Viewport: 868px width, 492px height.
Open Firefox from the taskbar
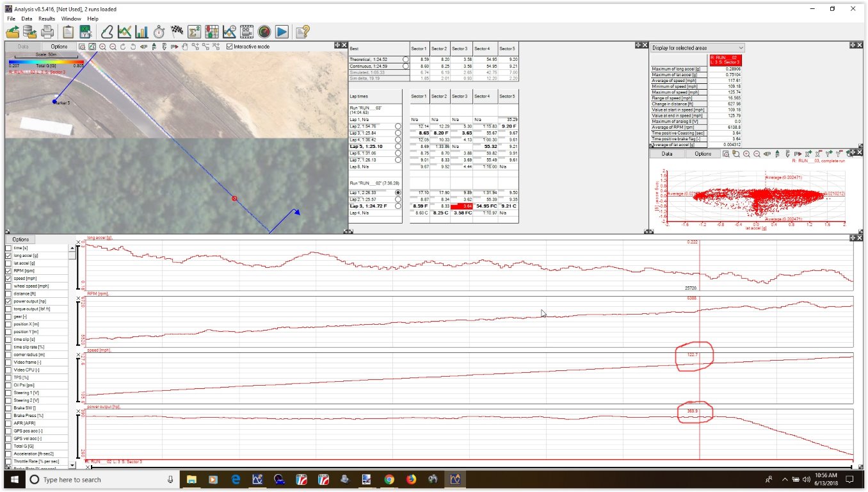pyautogui.click(x=410, y=479)
